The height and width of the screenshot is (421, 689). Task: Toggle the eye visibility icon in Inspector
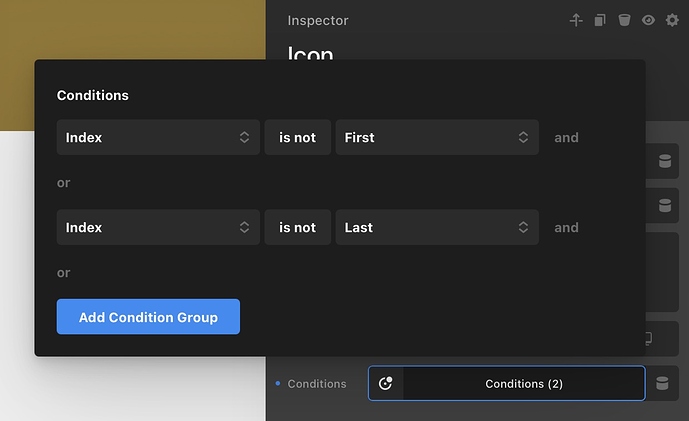[x=648, y=20]
